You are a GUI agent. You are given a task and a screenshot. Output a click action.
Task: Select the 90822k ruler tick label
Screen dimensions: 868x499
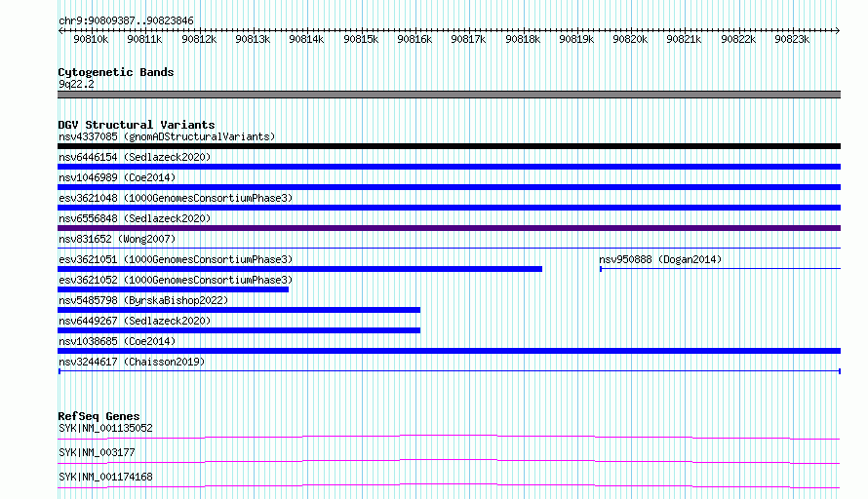click(x=738, y=39)
